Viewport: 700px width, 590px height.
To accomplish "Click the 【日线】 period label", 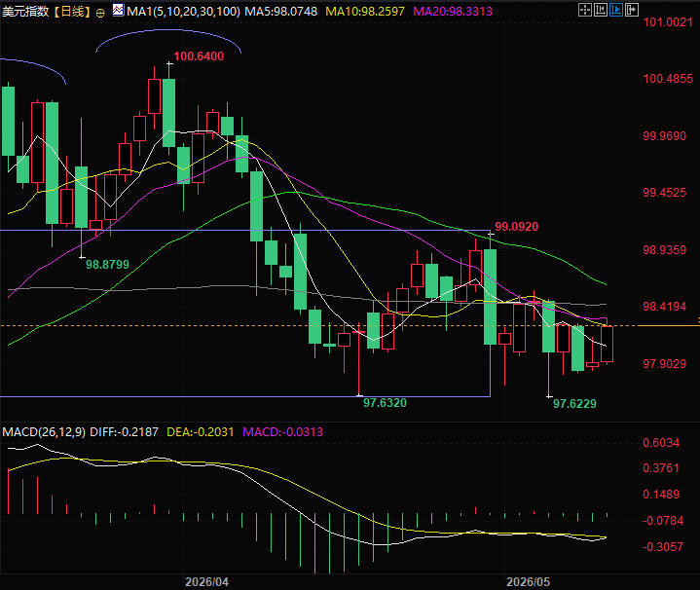I will click(72, 11).
